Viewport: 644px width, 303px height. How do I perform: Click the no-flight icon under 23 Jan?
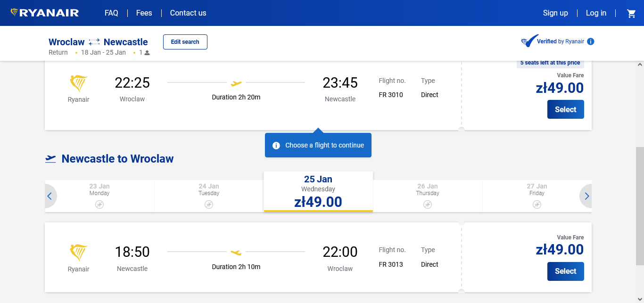pyautogui.click(x=99, y=205)
